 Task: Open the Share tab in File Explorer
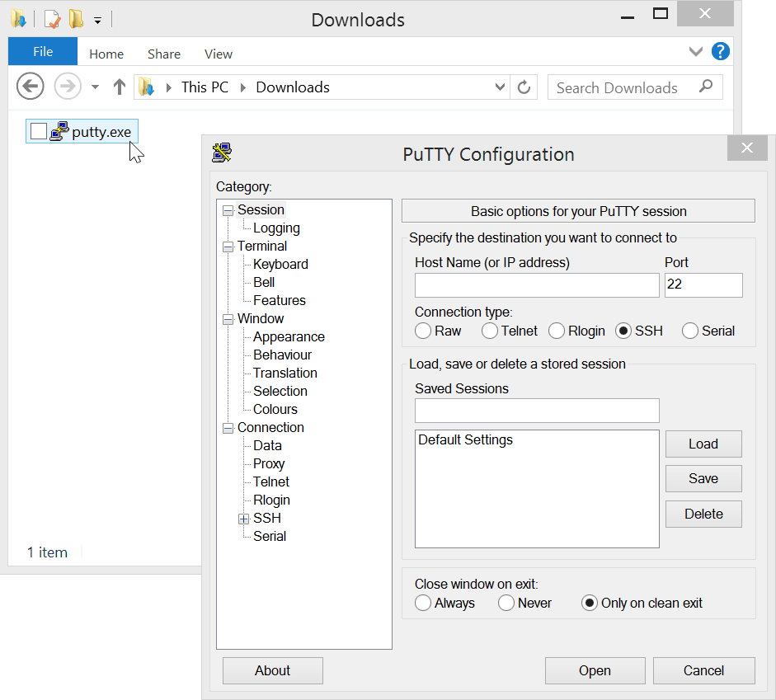(163, 54)
